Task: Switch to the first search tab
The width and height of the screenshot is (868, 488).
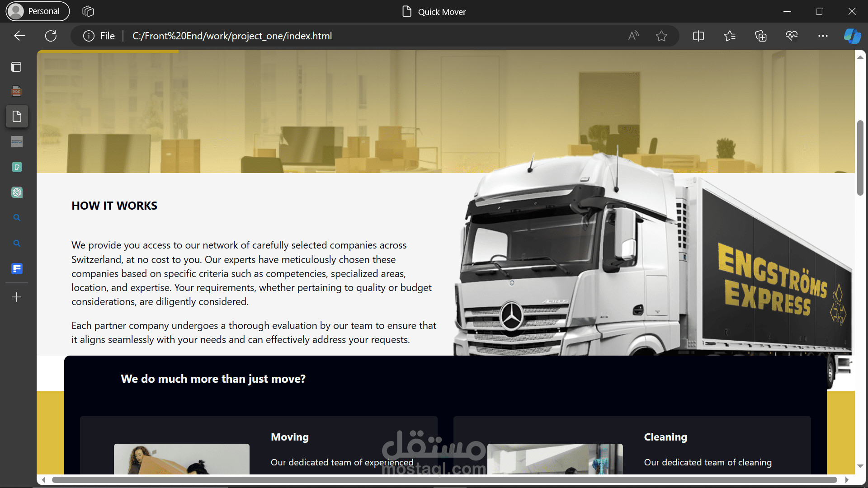Action: 17,218
